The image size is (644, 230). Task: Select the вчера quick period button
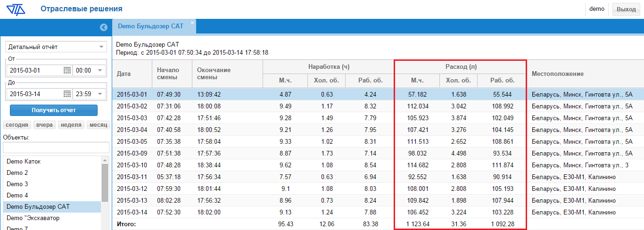click(44, 125)
